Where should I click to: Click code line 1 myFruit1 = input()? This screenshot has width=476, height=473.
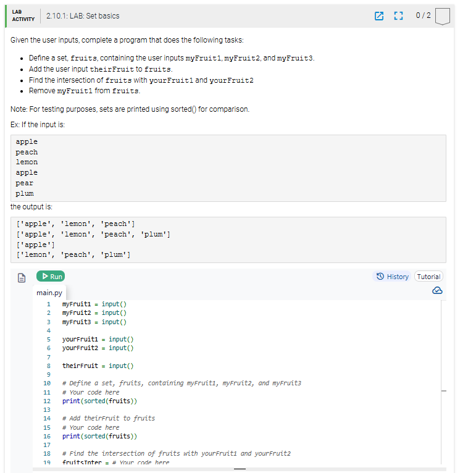pos(94,304)
